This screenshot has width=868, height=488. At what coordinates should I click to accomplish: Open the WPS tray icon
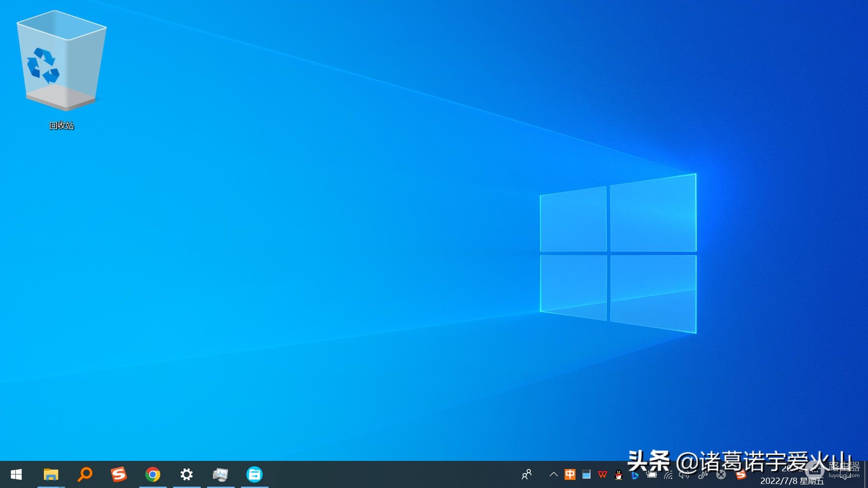coord(603,474)
